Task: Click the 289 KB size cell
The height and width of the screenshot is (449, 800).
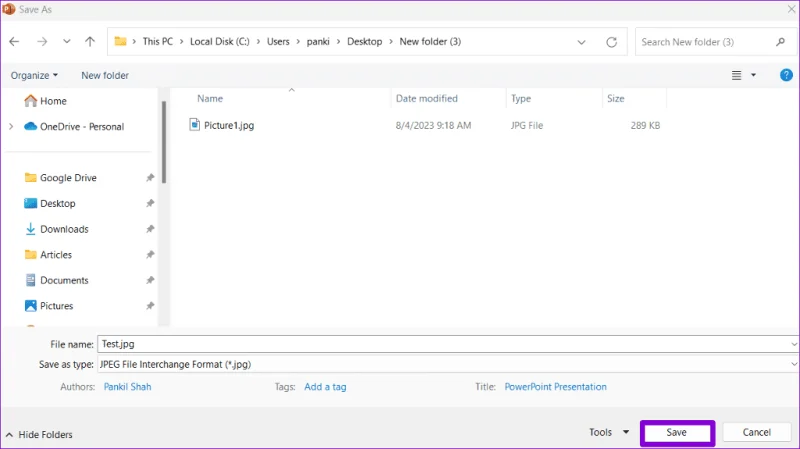Action: coord(645,126)
